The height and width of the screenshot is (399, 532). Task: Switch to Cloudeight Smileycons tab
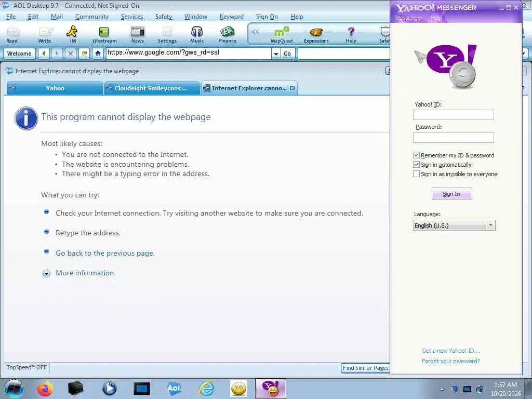[x=151, y=88]
